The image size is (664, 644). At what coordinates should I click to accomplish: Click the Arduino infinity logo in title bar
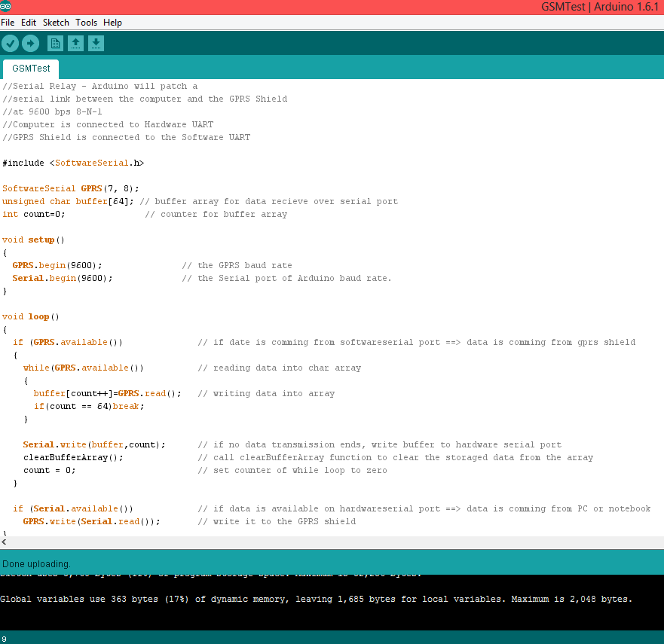coord(5,6)
